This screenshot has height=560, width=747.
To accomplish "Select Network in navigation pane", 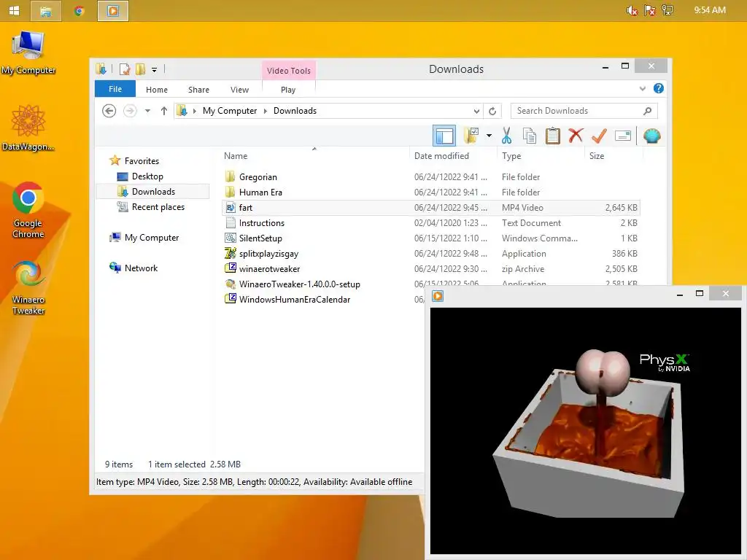I will (x=141, y=268).
